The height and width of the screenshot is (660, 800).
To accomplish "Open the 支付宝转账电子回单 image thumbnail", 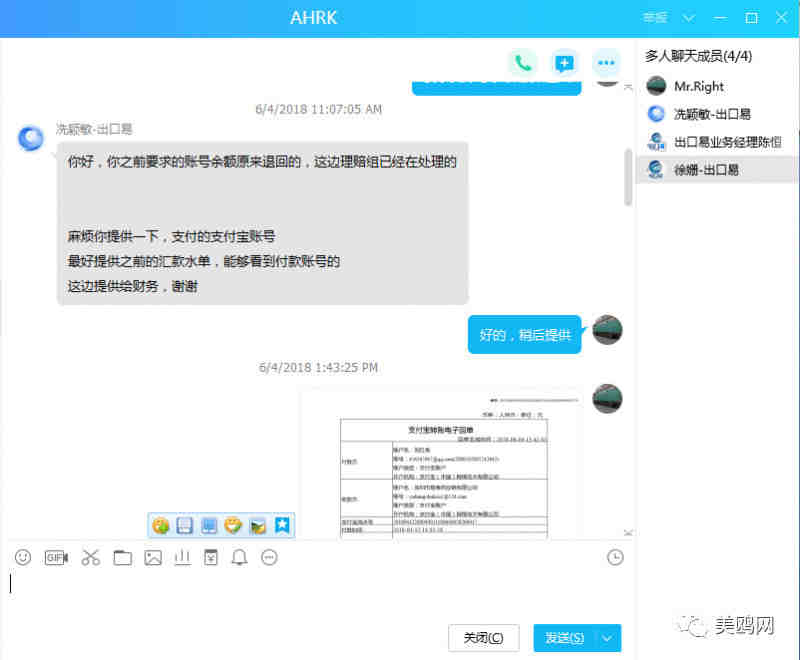I will pyautogui.click(x=443, y=464).
